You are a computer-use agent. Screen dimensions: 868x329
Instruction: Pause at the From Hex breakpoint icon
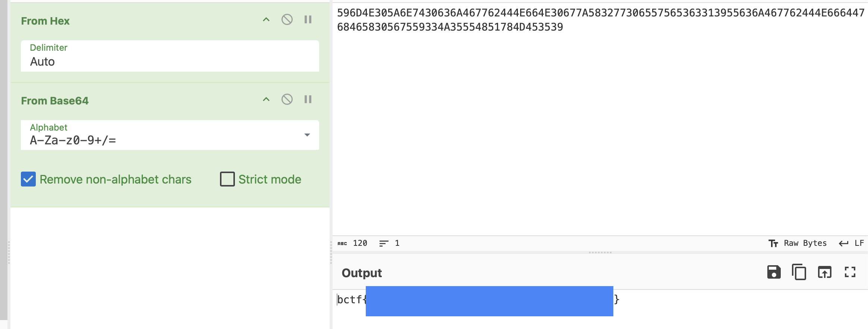(308, 19)
